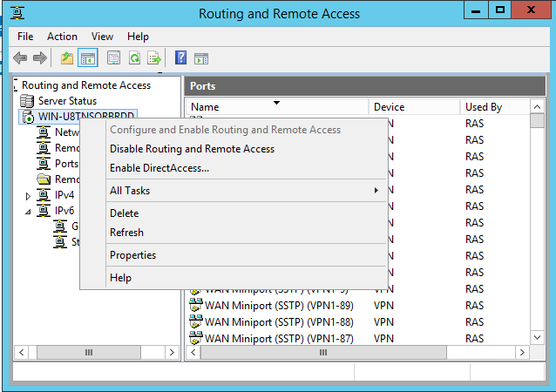Sort by the Name column header
Image resolution: width=556 pixels, height=392 pixels.
coord(277,106)
